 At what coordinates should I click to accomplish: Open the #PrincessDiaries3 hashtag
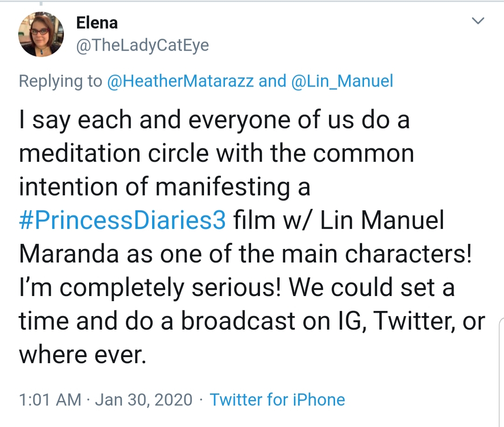(122, 220)
